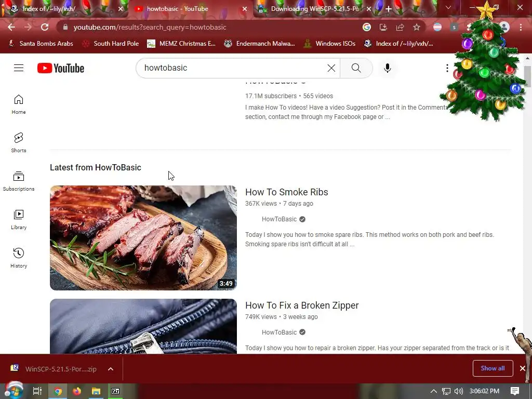This screenshot has width=532, height=399.
Task: Reload the page with refresh icon
Action: (x=45, y=27)
